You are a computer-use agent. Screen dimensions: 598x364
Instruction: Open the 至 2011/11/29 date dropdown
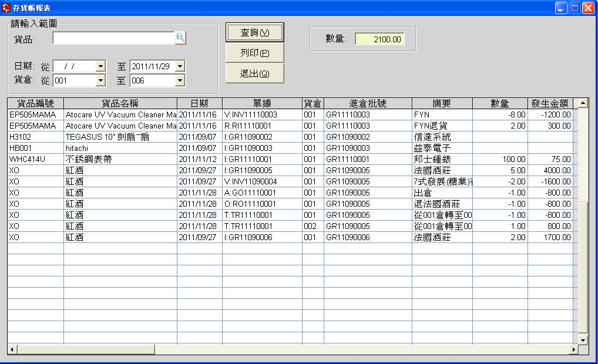click(x=180, y=66)
